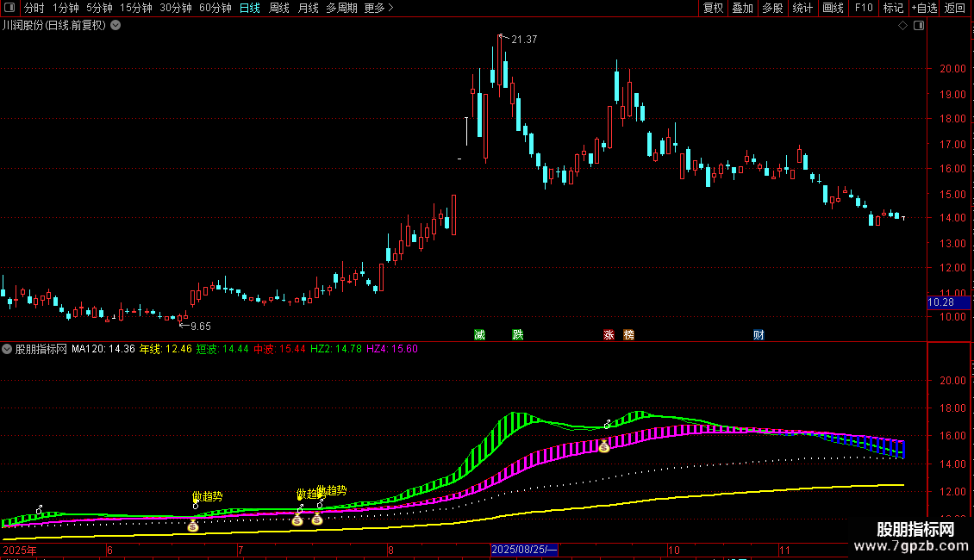The image size is (974, 560).
Task: Click month 8 on time axis
Action: [390, 550]
